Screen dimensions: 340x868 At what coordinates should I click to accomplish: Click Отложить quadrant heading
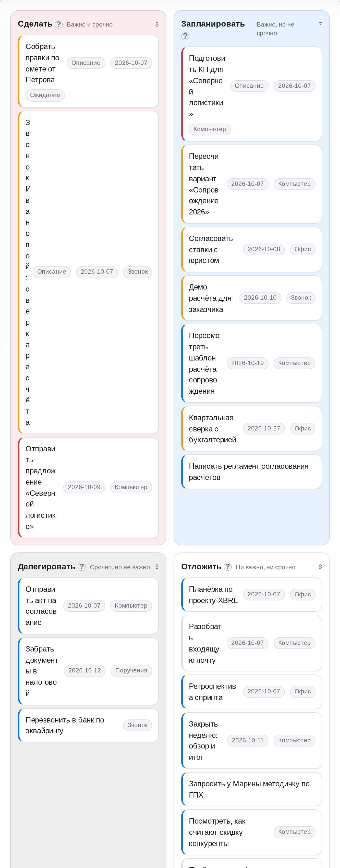coord(201,567)
